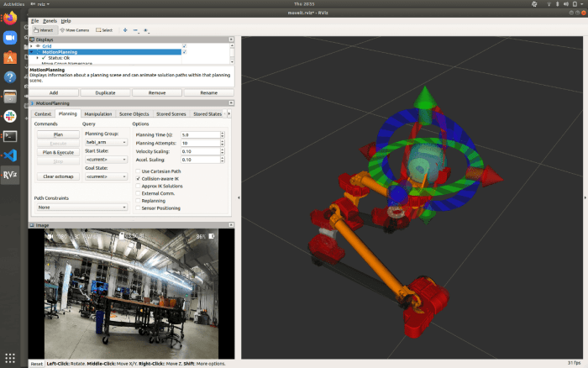The image size is (588, 368).
Task: Toggle the MotionPlanning display checkbox
Action: (x=184, y=52)
